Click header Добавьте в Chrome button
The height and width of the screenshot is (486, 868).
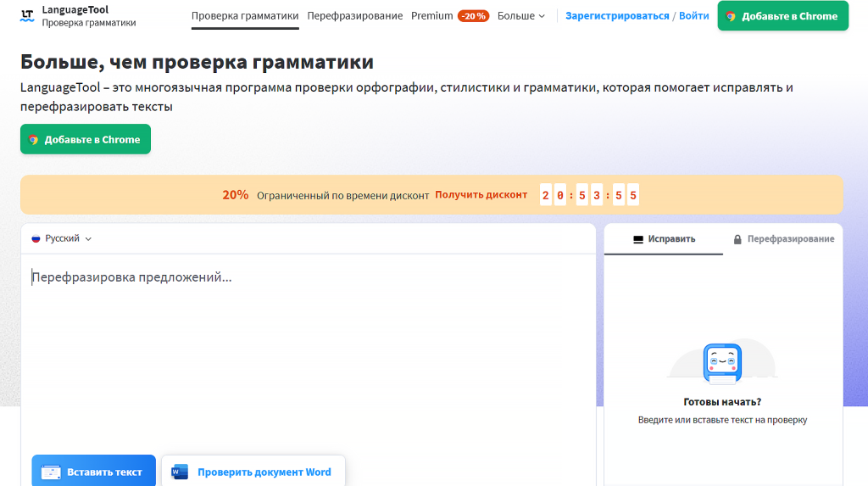coord(782,16)
